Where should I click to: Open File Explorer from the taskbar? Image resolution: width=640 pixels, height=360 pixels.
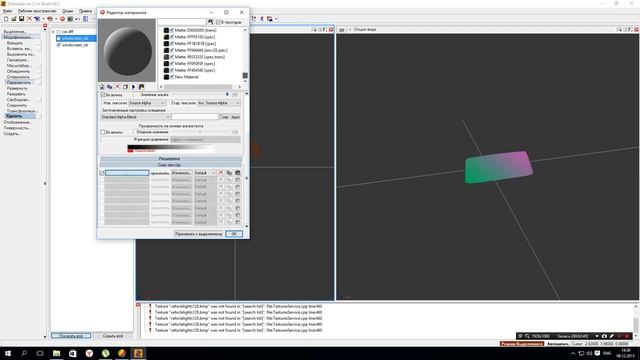(x=56, y=353)
